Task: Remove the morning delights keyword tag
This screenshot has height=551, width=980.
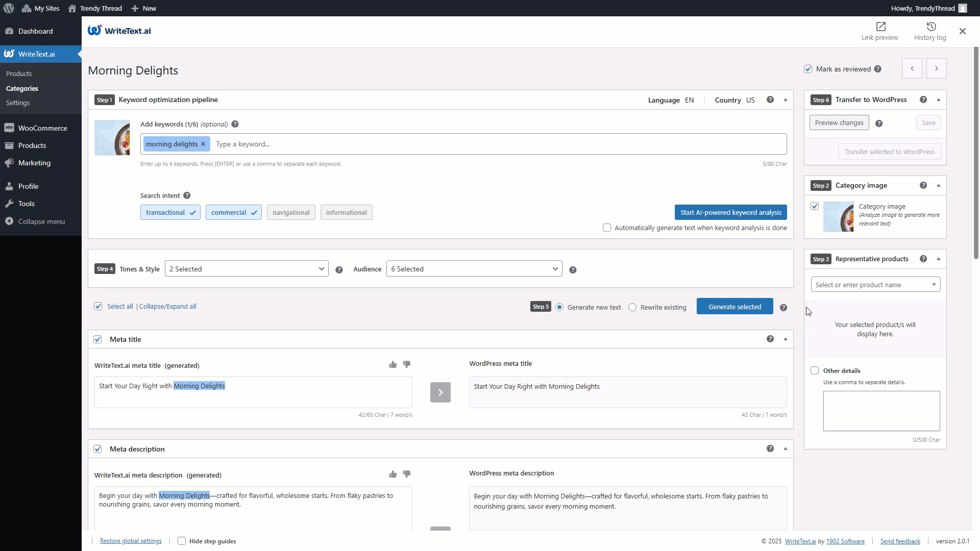Action: pyautogui.click(x=203, y=144)
